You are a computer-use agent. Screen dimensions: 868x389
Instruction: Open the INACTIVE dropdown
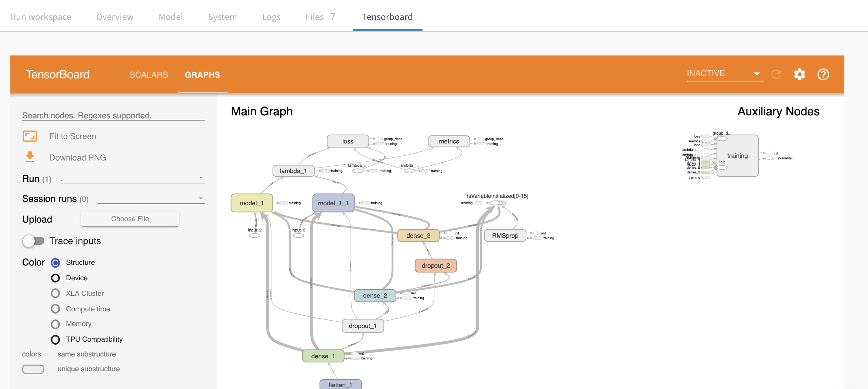(724, 73)
